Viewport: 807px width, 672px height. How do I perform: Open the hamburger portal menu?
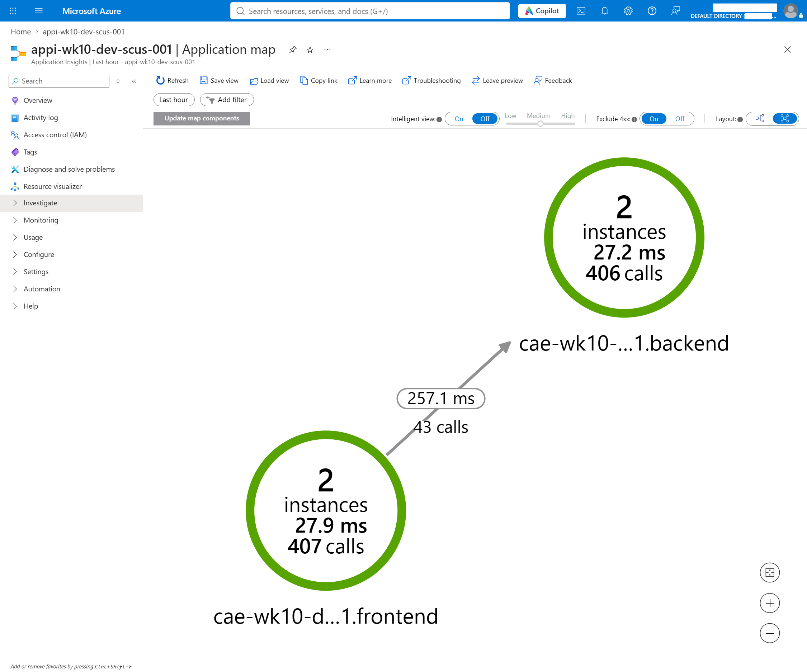point(38,11)
